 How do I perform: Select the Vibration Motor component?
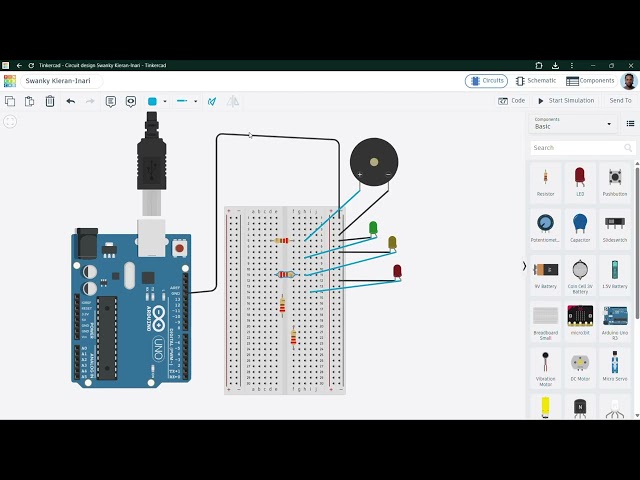click(x=546, y=368)
